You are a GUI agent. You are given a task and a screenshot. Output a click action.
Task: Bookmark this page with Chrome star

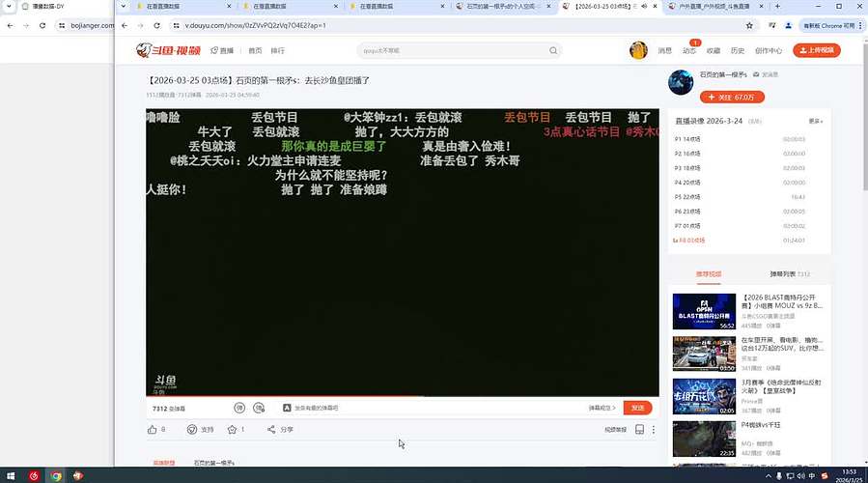coord(749,25)
